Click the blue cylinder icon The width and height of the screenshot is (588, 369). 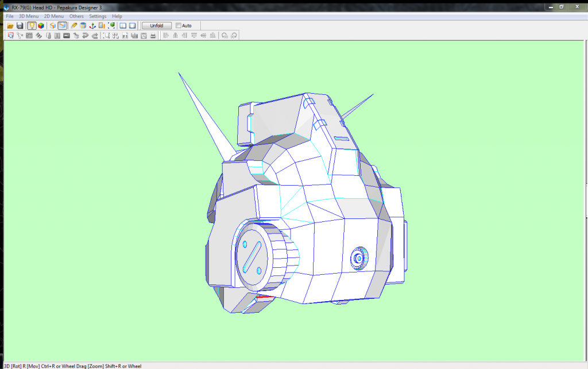pos(83,25)
